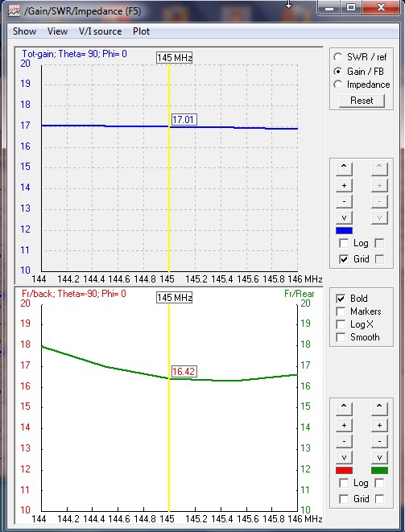Open the View menu

pos(57,31)
